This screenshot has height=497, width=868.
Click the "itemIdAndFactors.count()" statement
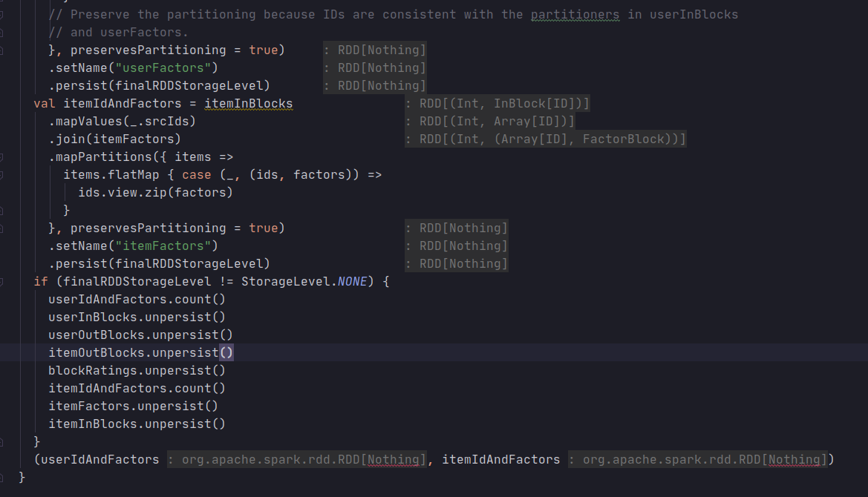tap(137, 388)
